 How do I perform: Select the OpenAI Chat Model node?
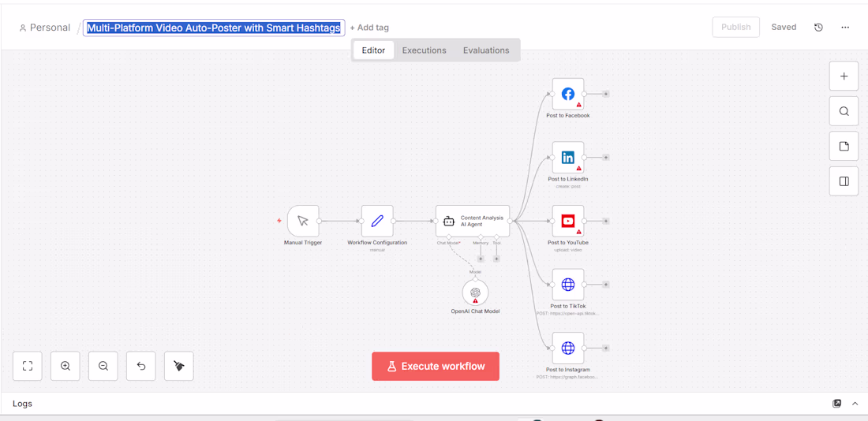pos(475,293)
